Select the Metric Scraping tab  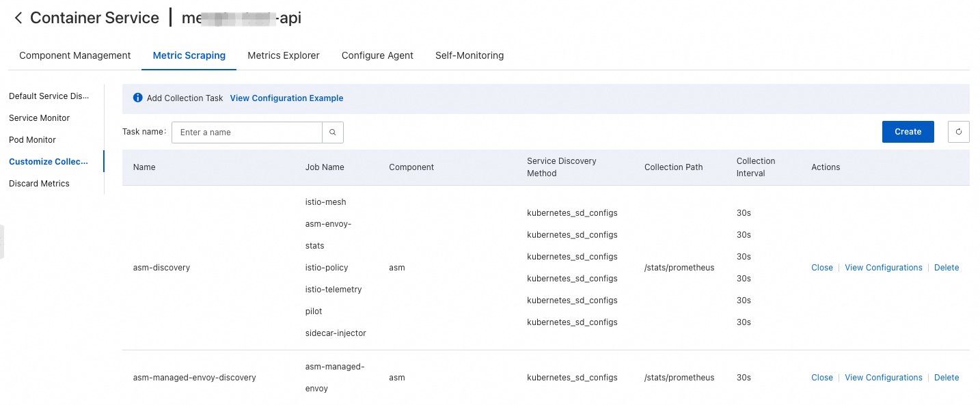point(189,55)
